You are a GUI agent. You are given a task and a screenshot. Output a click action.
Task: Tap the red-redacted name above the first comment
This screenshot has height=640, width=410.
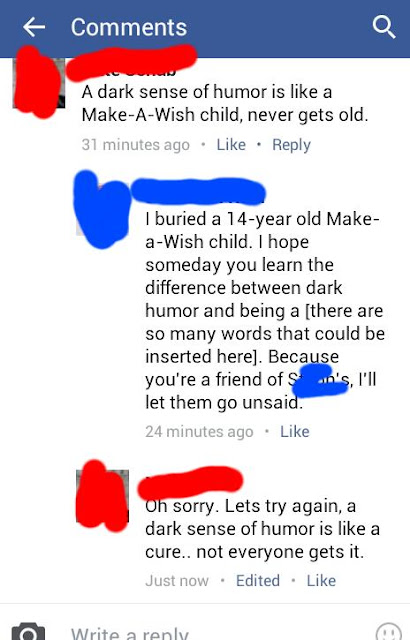tap(131, 62)
